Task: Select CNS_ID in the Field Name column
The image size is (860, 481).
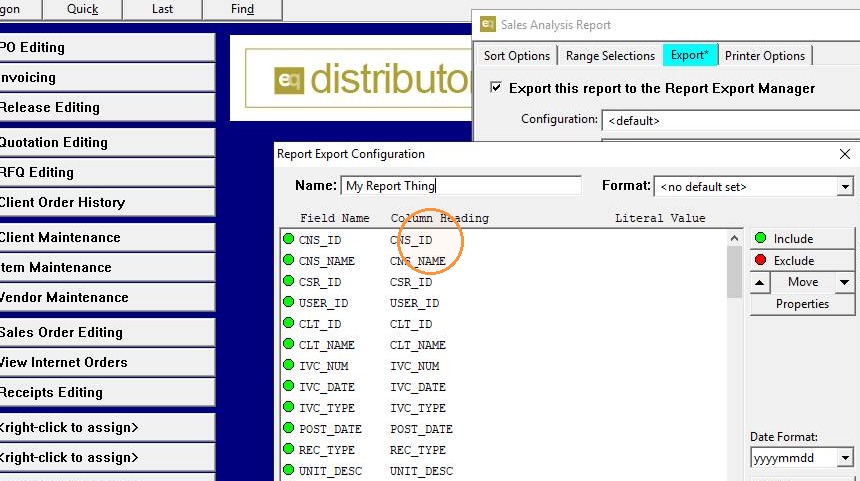Action: point(320,240)
